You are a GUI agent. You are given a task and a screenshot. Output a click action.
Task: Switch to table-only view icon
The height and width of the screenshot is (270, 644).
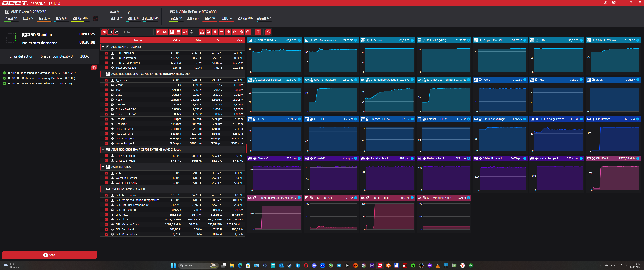pos(110,32)
